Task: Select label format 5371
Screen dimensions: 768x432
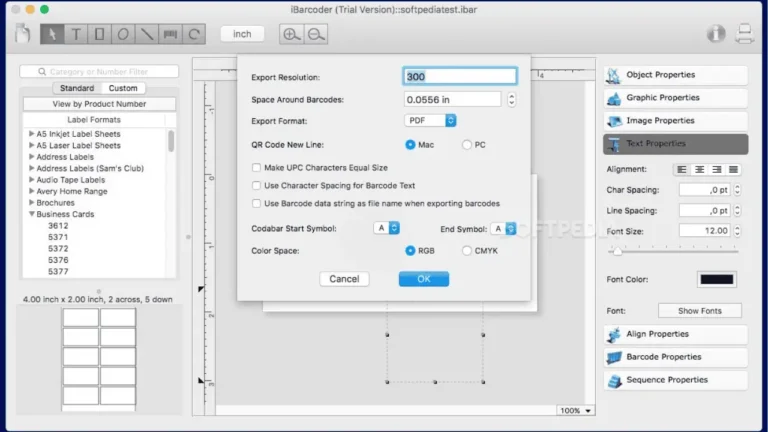Action: point(58,237)
